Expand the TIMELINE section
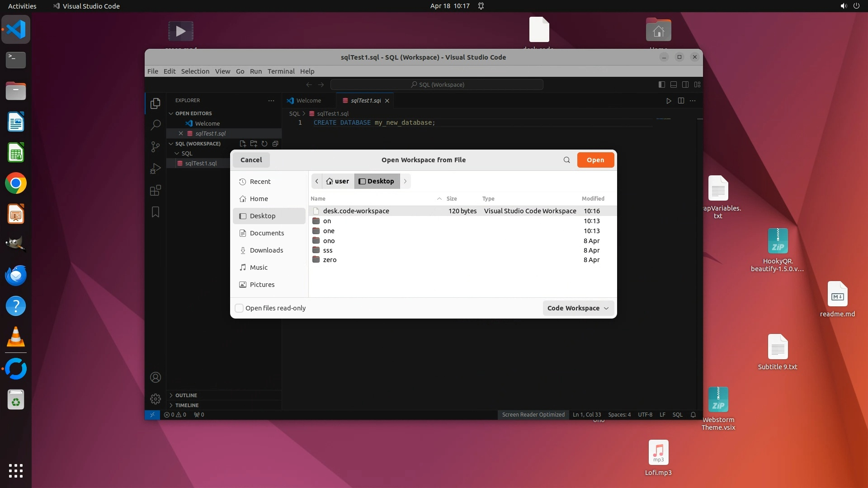This screenshot has height=488, width=868. pos(187,405)
